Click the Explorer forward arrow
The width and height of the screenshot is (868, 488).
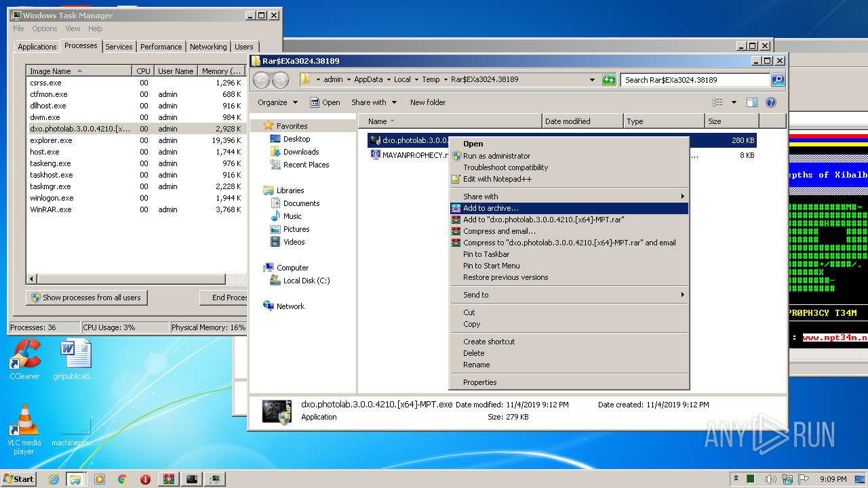(x=280, y=80)
